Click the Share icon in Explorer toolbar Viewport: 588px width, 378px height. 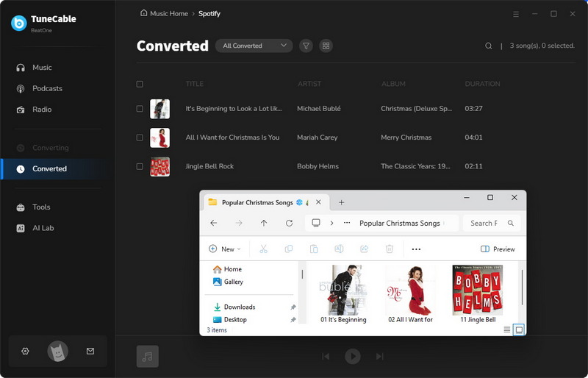click(x=364, y=249)
